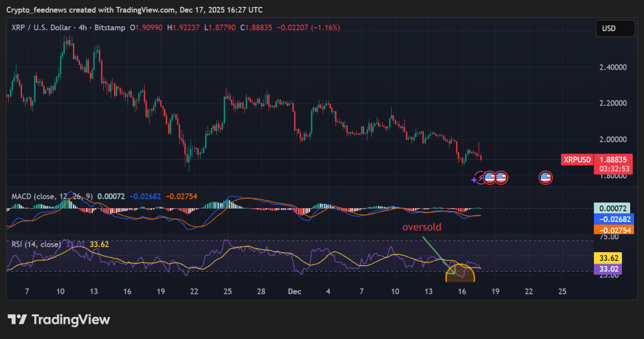The height and width of the screenshot is (339, 644).
Task: Click the Dec label on the time axis
Action: 294,291
